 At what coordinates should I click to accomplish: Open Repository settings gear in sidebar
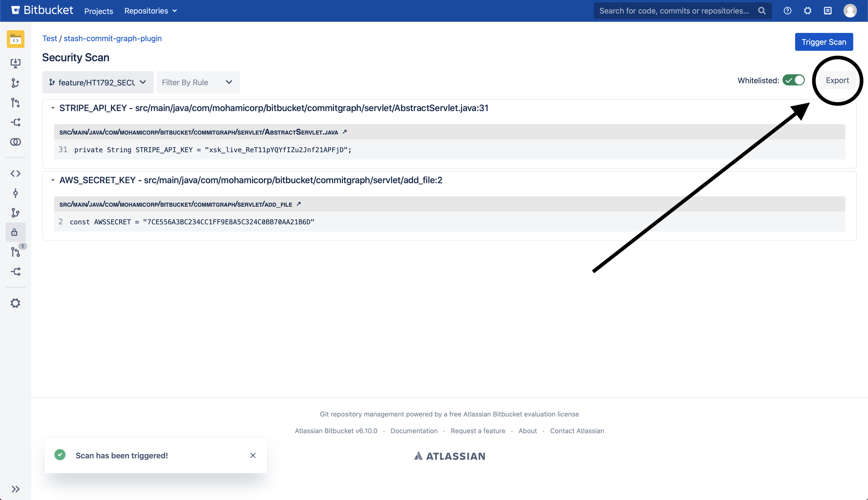tap(15, 303)
